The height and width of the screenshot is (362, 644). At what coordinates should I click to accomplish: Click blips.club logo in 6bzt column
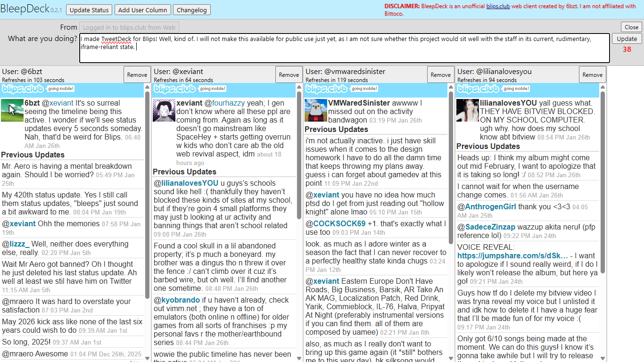coord(23,89)
